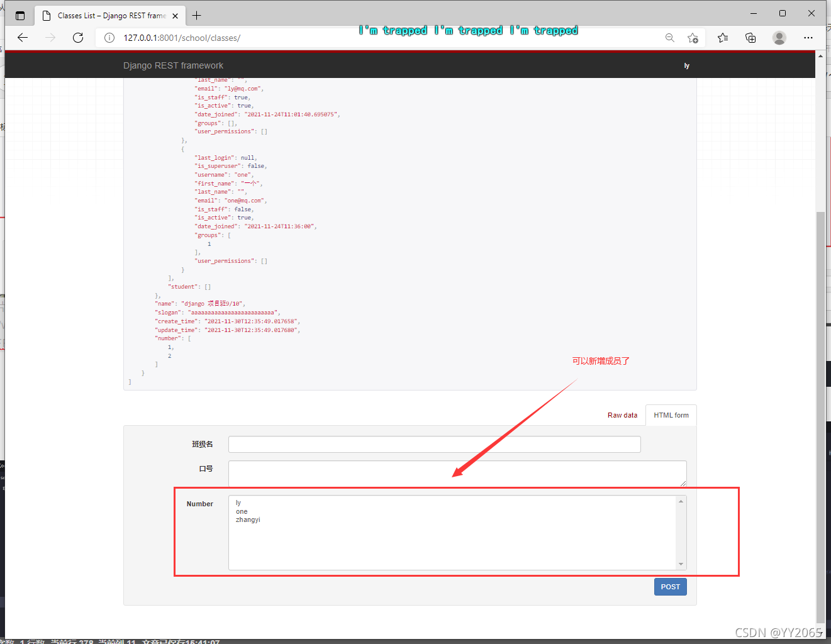Screen dimensions: 831x644
Task: Click the "email": "one@mq.com" line
Action: (231, 201)
